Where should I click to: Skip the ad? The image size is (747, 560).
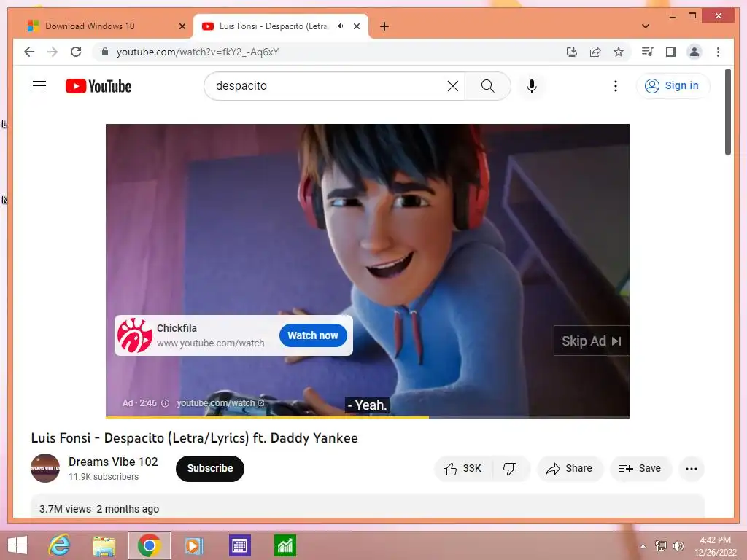coord(591,341)
